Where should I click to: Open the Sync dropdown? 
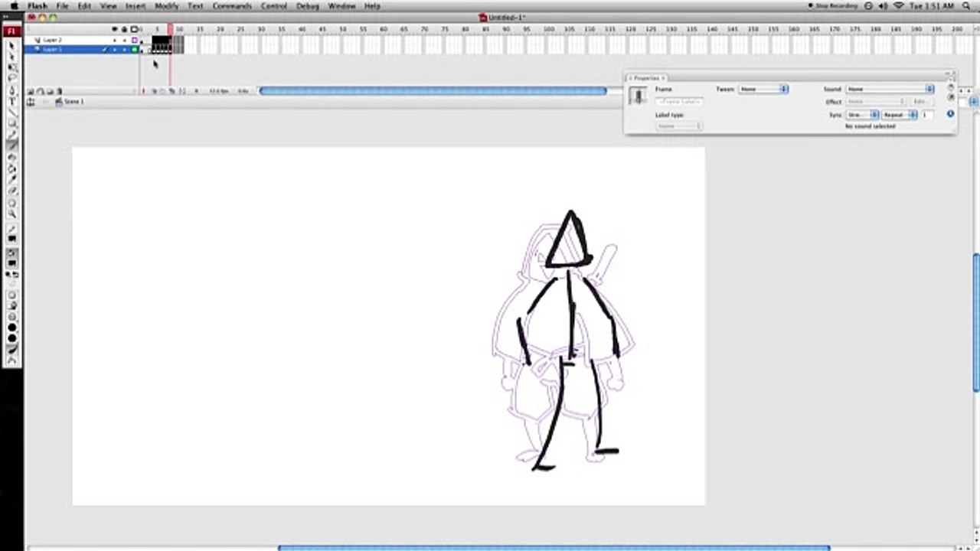(863, 115)
